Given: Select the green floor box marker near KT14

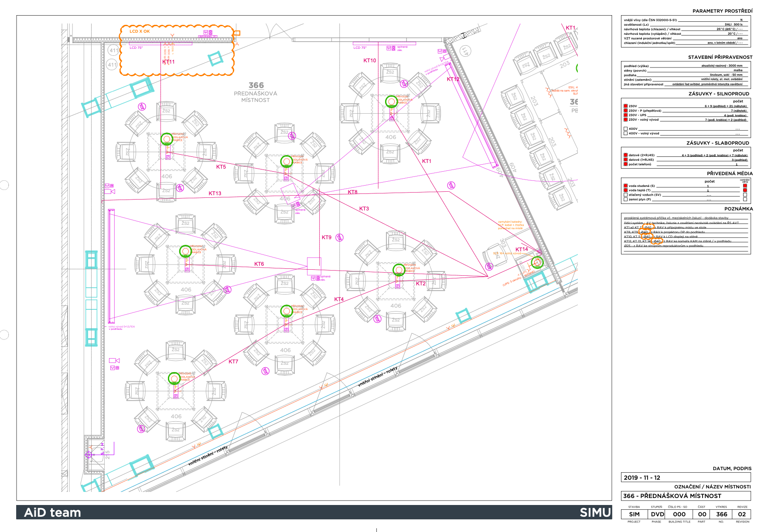Looking at the screenshot, I should coord(536,262).
